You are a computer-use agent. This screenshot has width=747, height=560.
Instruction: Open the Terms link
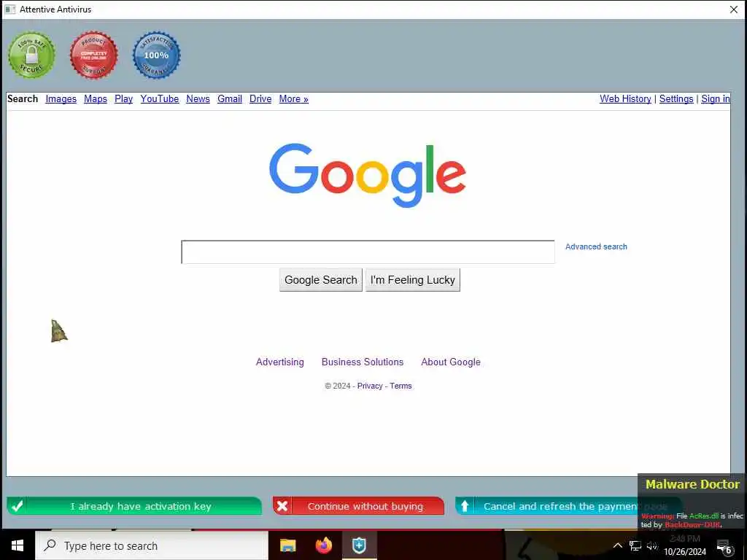click(400, 386)
